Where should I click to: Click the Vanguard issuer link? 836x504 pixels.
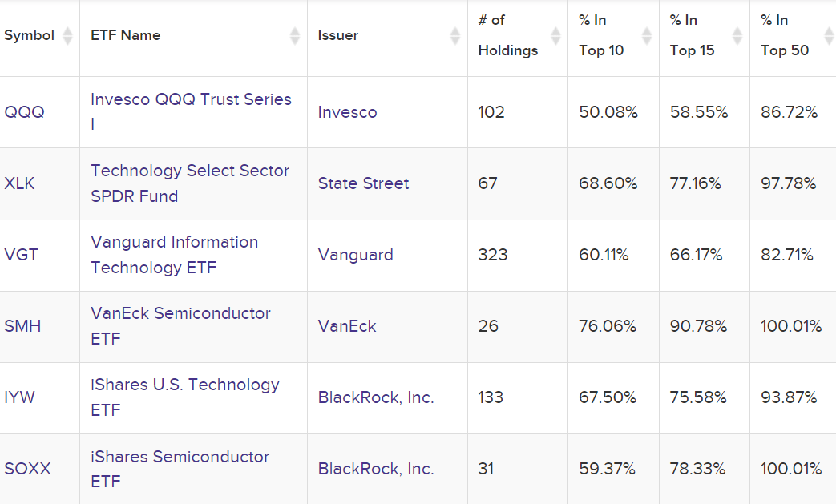355,255
